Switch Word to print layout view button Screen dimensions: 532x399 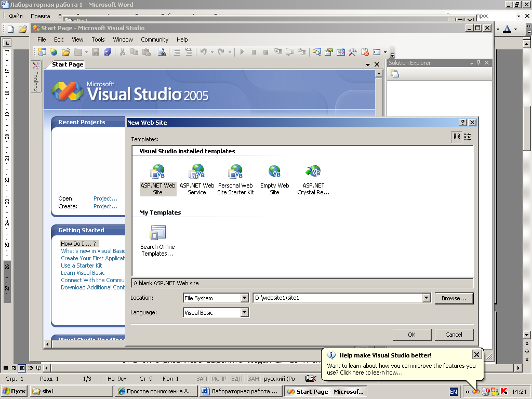[x=22, y=368]
